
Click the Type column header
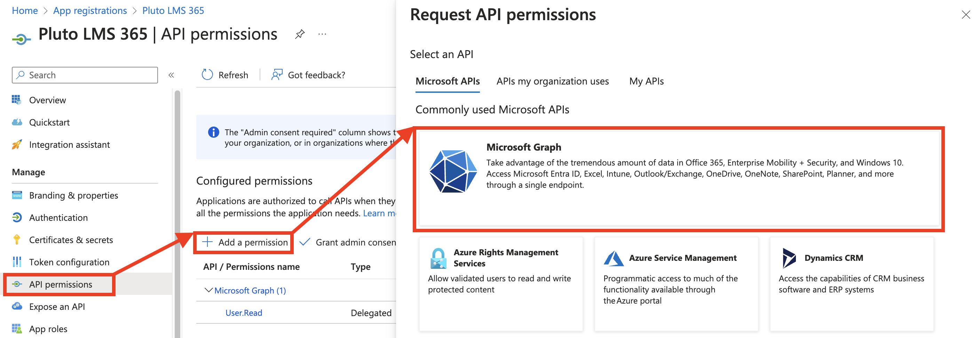point(360,267)
